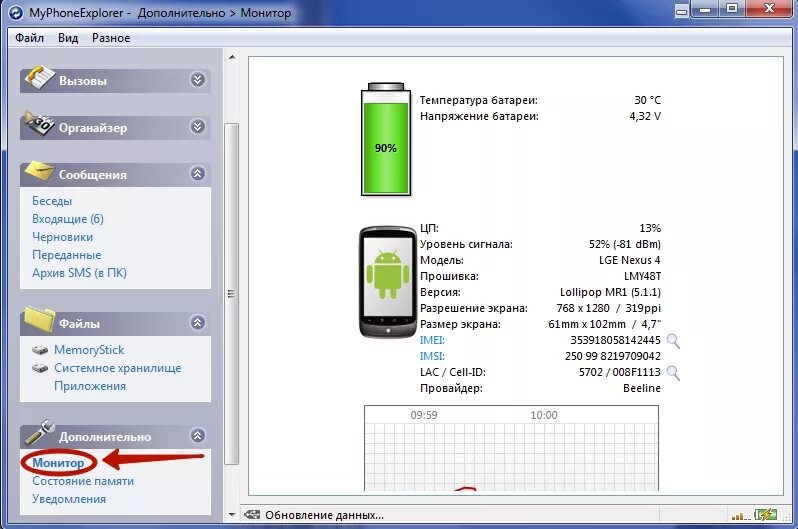Click the Дополнительно tools icon

[x=39, y=432]
